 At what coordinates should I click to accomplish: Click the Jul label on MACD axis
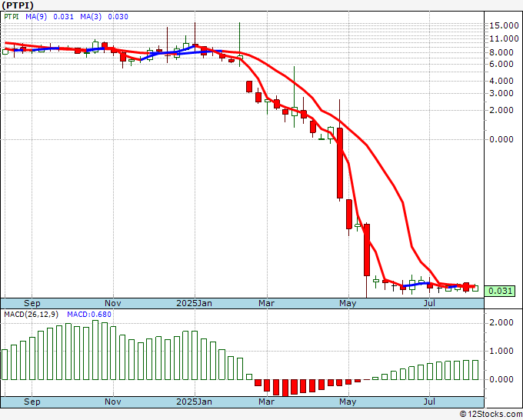click(429, 402)
